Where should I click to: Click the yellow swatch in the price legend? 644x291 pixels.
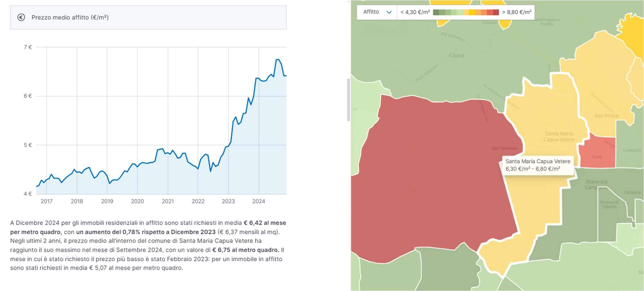click(x=472, y=12)
